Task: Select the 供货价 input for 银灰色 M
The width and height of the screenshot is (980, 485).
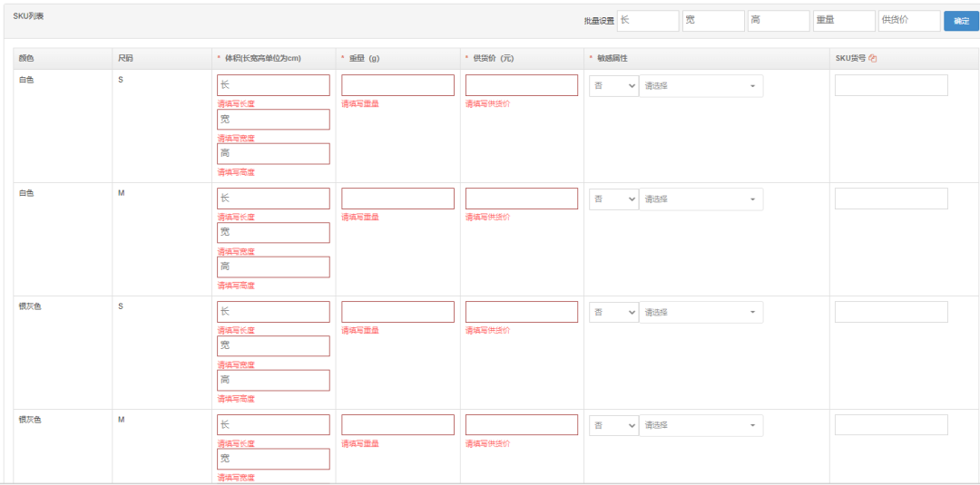Action: 522,425
